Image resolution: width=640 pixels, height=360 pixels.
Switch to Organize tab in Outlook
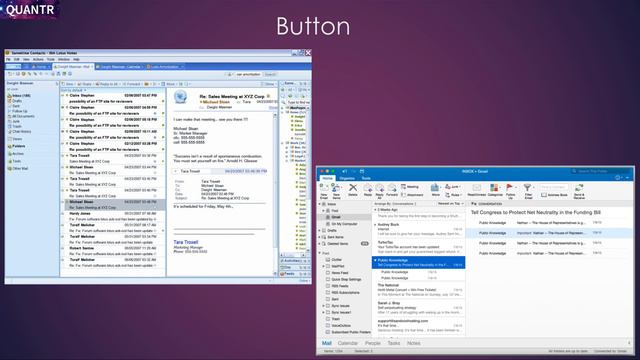(347, 178)
